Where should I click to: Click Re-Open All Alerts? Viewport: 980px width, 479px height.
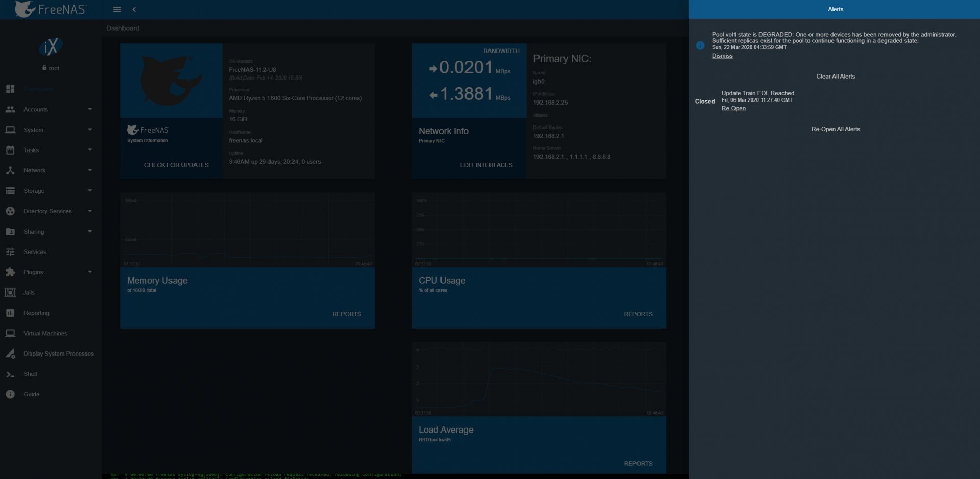tap(836, 129)
